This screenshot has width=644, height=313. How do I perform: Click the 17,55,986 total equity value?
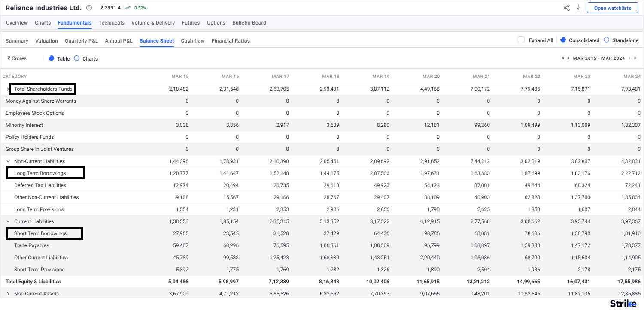pos(629,282)
